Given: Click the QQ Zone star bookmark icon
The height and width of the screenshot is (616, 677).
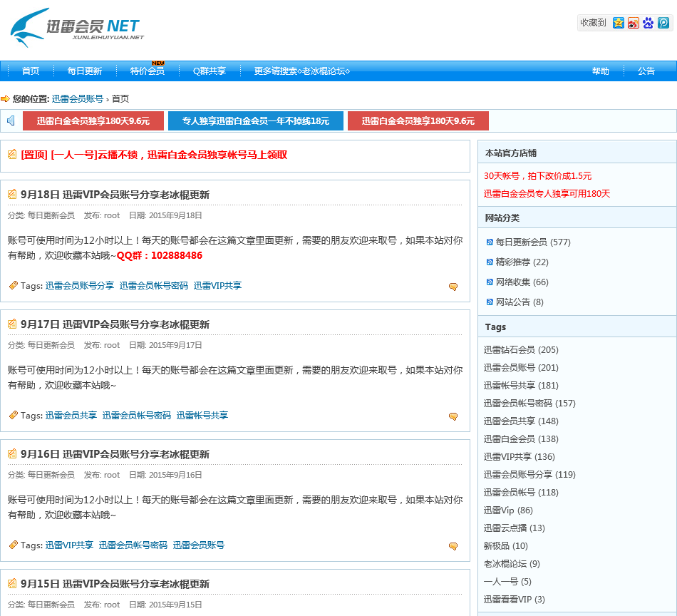Looking at the screenshot, I should tap(619, 23).
